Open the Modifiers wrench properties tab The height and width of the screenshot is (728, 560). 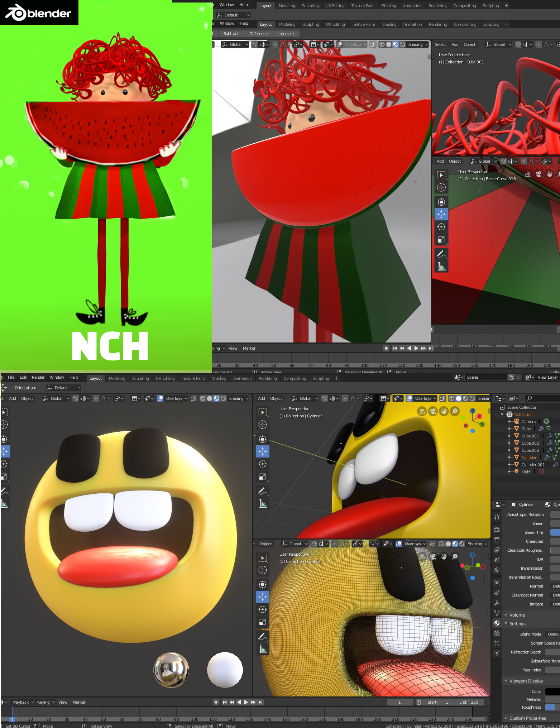pyautogui.click(x=497, y=603)
